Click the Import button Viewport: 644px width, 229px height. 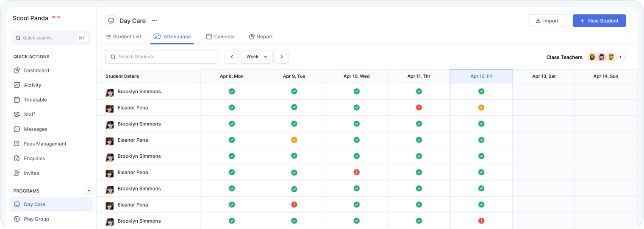point(547,21)
